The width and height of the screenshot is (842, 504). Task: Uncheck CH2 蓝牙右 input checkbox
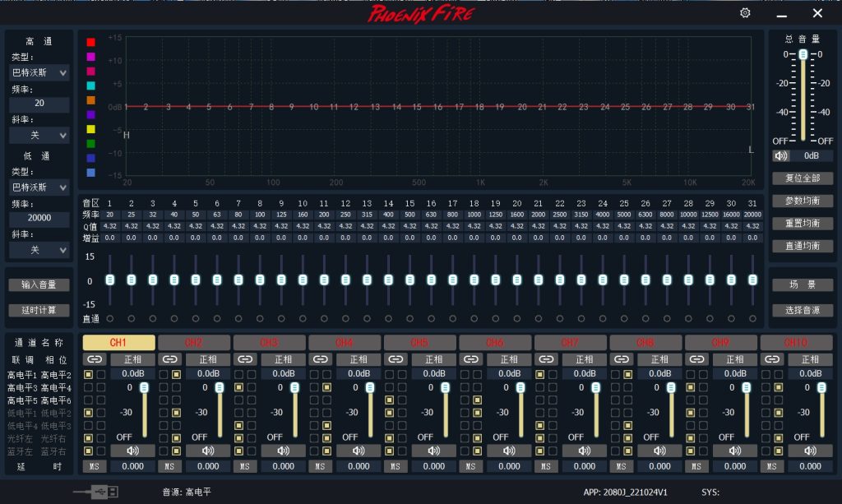tap(176, 451)
